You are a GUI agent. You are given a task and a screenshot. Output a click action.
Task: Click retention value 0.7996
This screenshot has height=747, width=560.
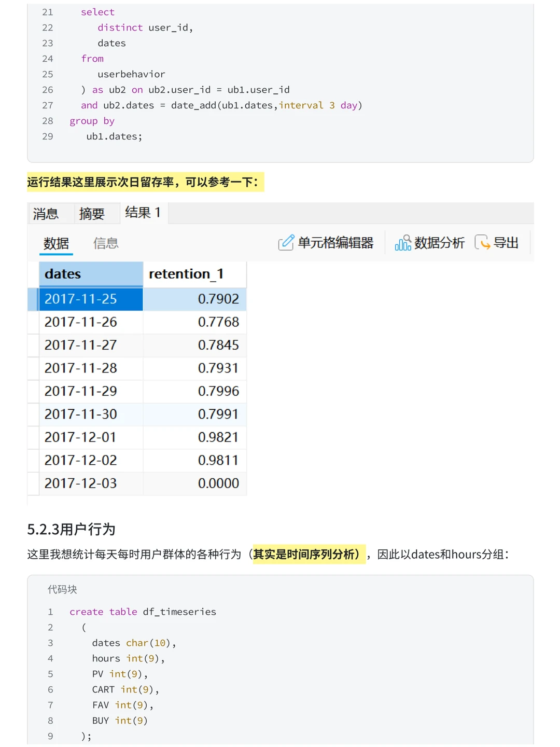point(194,391)
